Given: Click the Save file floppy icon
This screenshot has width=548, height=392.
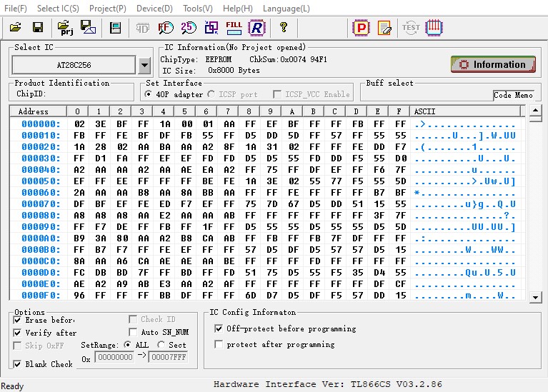Looking at the screenshot, I should point(38,27).
